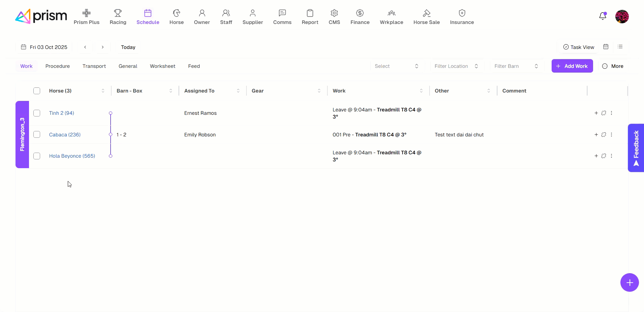Tick the checkbox for Tinh 2 (94)
Image resolution: width=644 pixels, height=312 pixels.
tap(37, 113)
